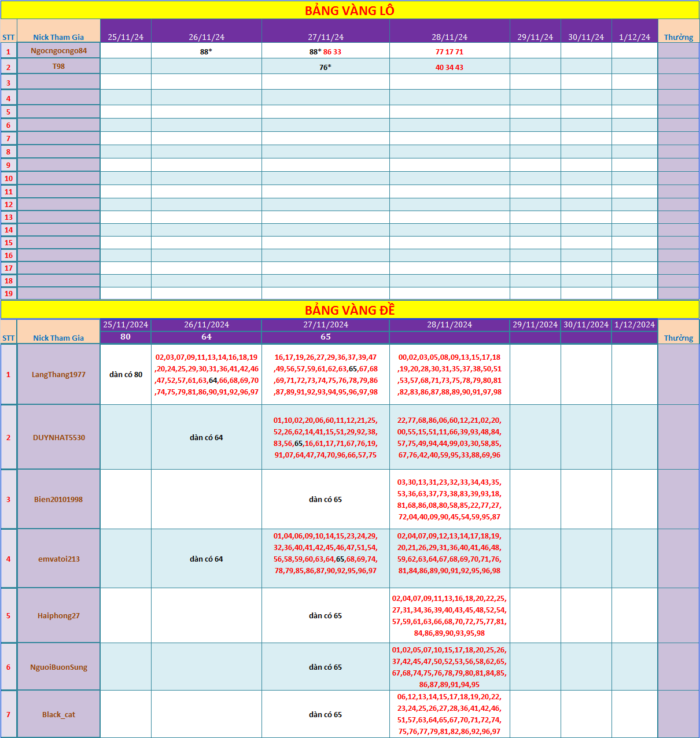This screenshot has height=738, width=700.
Task: Select the "77 17 71" cell
Action: pos(450,51)
